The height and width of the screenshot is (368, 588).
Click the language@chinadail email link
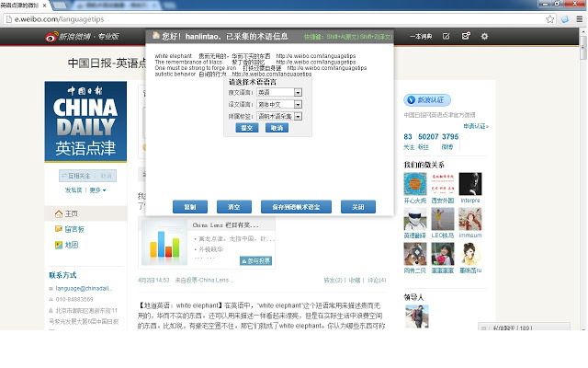84,288
